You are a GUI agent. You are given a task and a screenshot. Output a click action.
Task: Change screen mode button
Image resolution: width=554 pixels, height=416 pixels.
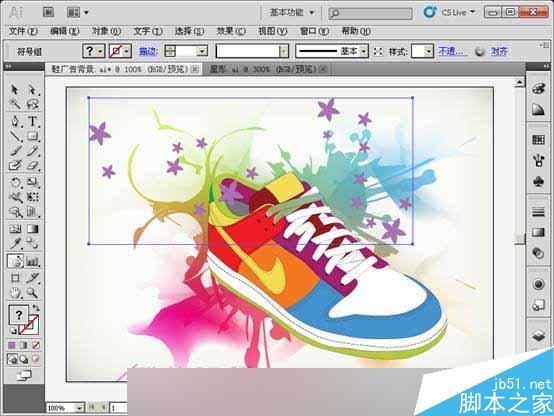[24, 375]
